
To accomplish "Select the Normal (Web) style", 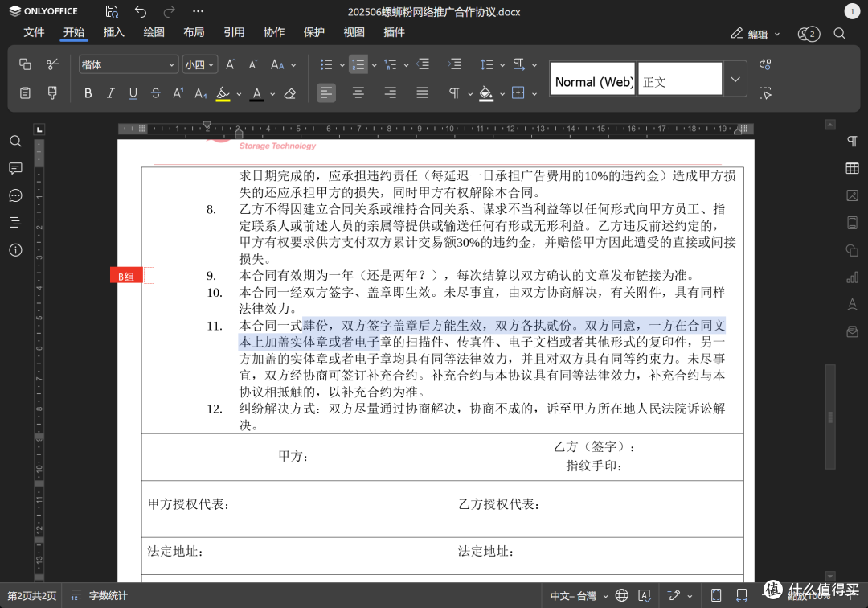I will pyautogui.click(x=593, y=79).
